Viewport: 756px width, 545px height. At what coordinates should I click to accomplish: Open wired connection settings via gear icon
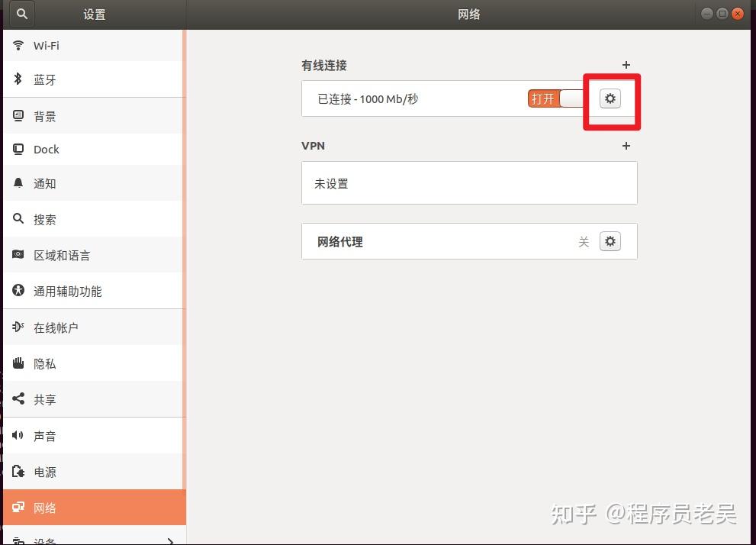(610, 98)
